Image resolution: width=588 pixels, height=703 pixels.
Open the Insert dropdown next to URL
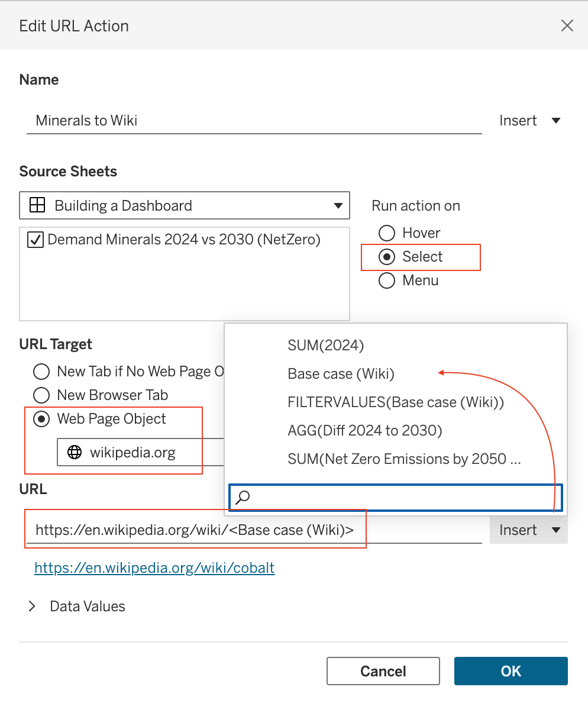point(529,530)
